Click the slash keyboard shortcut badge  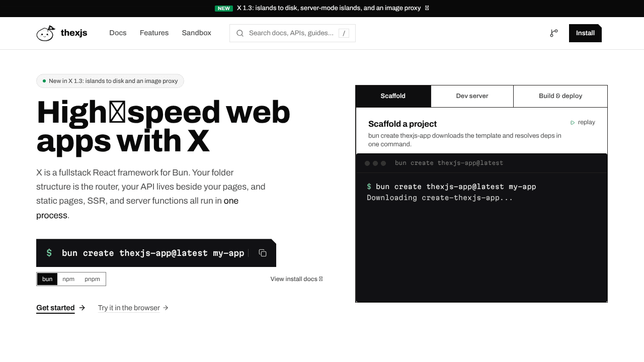pos(344,33)
